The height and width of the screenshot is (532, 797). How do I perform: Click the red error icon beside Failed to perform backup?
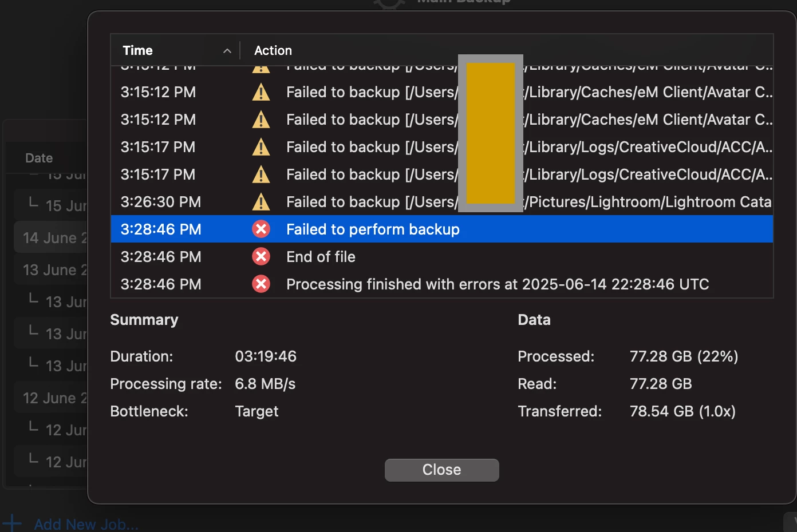pyautogui.click(x=261, y=229)
